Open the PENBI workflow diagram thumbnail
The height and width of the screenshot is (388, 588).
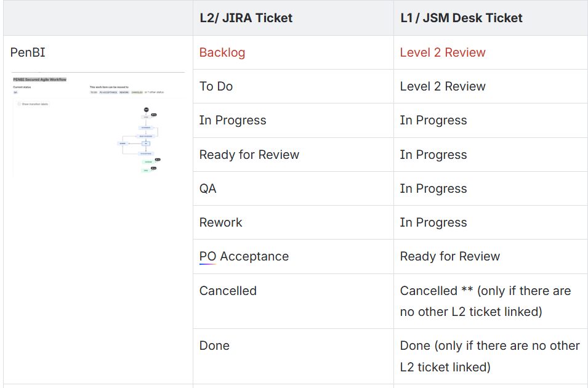(99, 124)
